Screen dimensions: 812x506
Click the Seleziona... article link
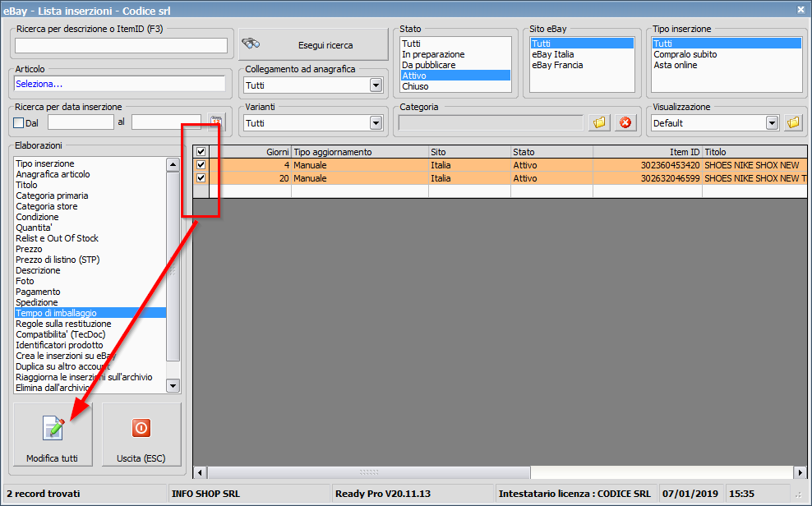(39, 84)
